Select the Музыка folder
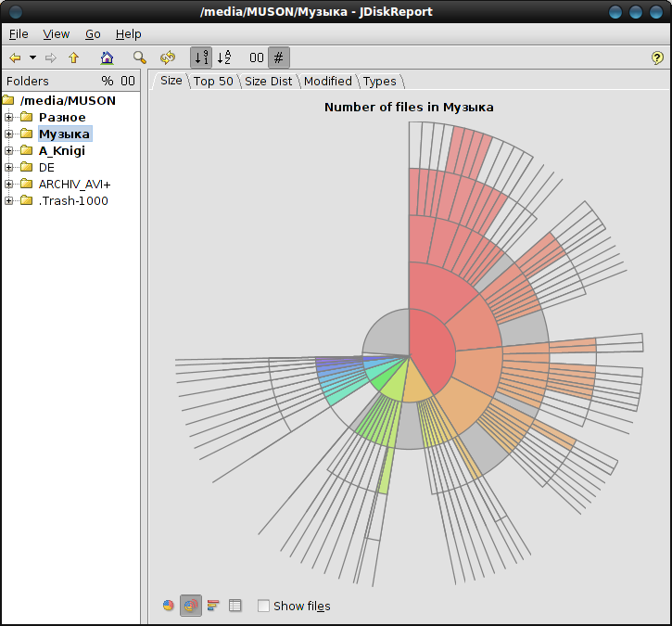This screenshot has height=626, width=672. pos(64,134)
